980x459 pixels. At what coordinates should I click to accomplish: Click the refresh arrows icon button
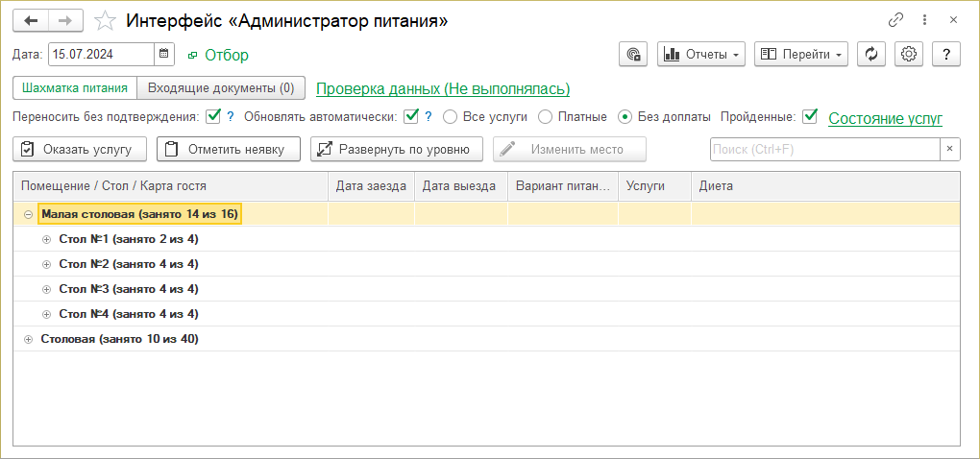coord(870,55)
